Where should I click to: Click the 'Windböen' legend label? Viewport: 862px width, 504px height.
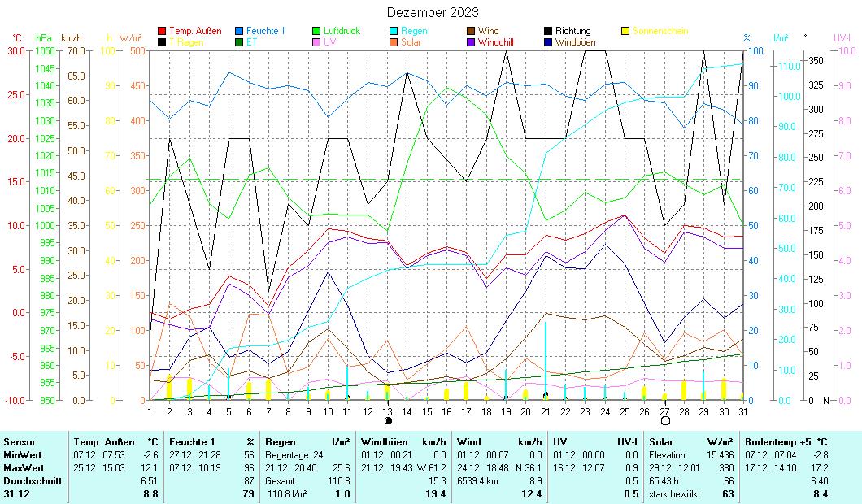pyautogui.click(x=575, y=42)
